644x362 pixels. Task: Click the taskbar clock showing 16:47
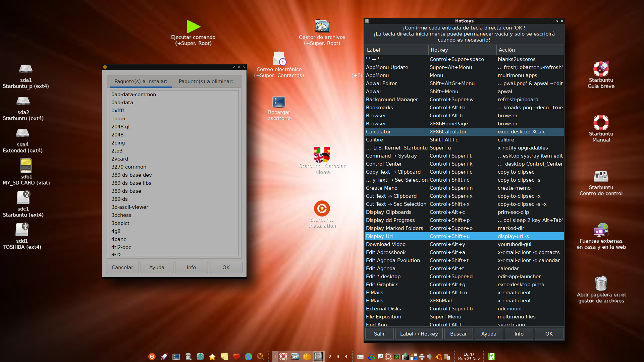[x=469, y=357]
